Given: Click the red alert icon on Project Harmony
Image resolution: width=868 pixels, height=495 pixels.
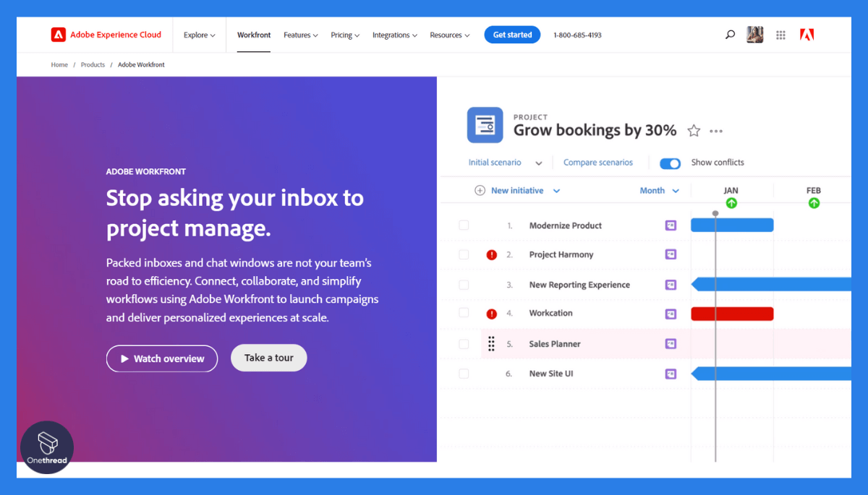Looking at the screenshot, I should pyautogui.click(x=492, y=255).
